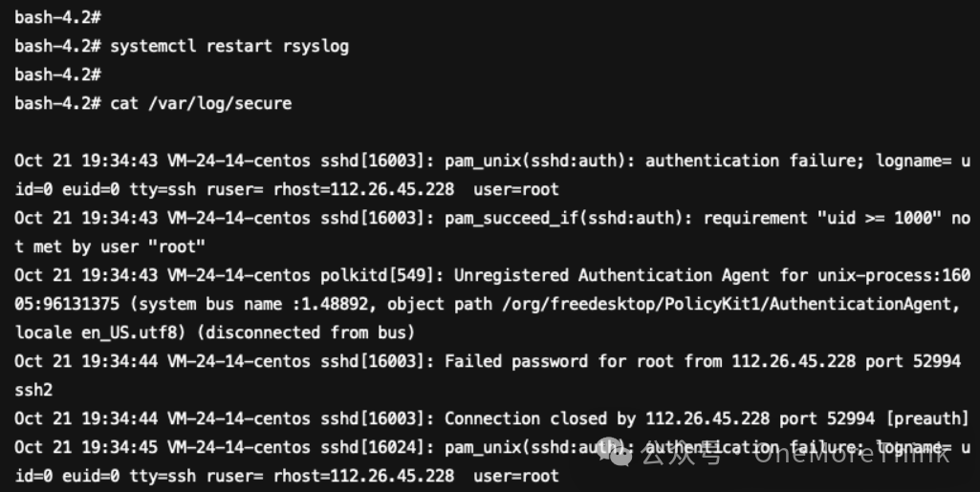This screenshot has height=492, width=980.
Task: Click the OneMoreThink watermark text
Action: pos(851,454)
